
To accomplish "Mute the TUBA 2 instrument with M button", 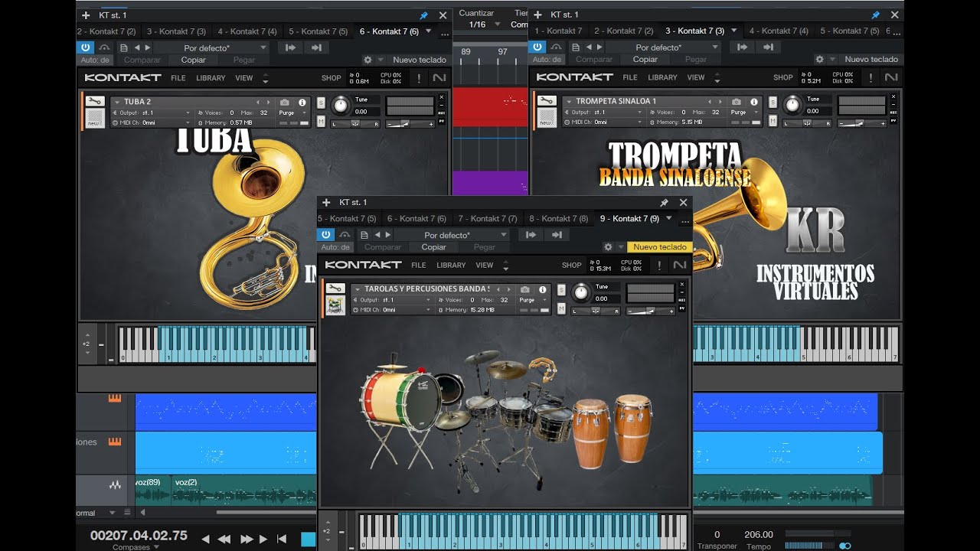I will (x=321, y=121).
